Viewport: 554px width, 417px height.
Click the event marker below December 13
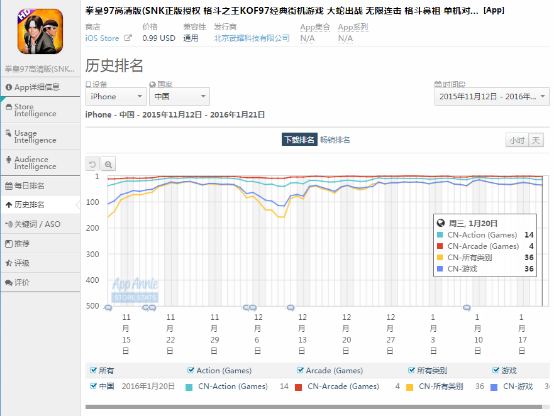click(290, 308)
